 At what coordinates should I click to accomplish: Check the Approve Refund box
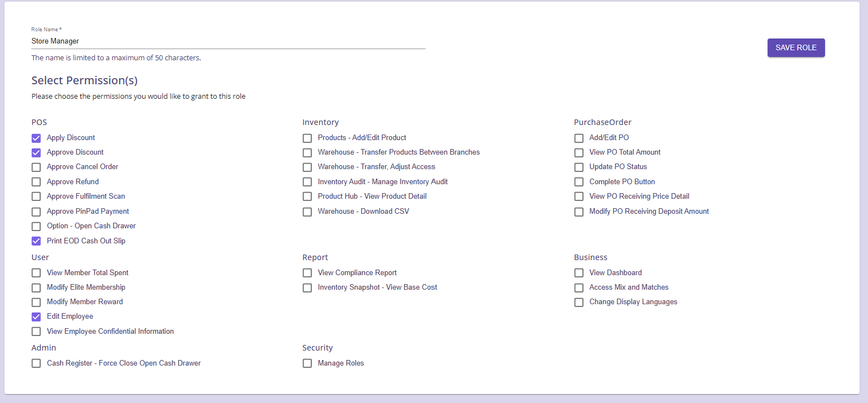pos(36,182)
